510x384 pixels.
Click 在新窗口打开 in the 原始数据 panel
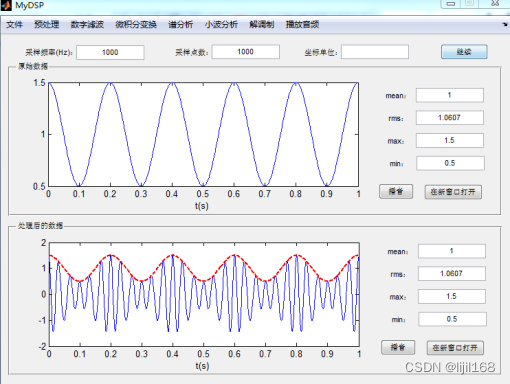point(453,192)
